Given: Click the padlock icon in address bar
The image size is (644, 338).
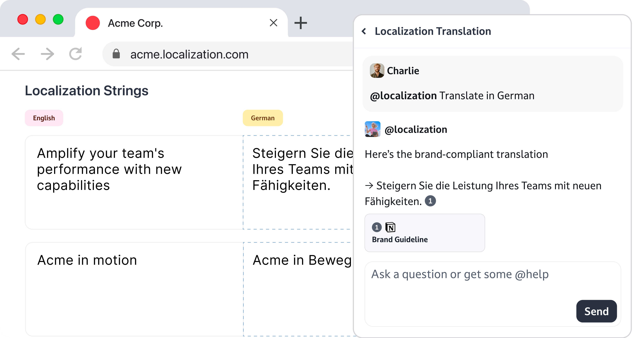Looking at the screenshot, I should (x=116, y=54).
